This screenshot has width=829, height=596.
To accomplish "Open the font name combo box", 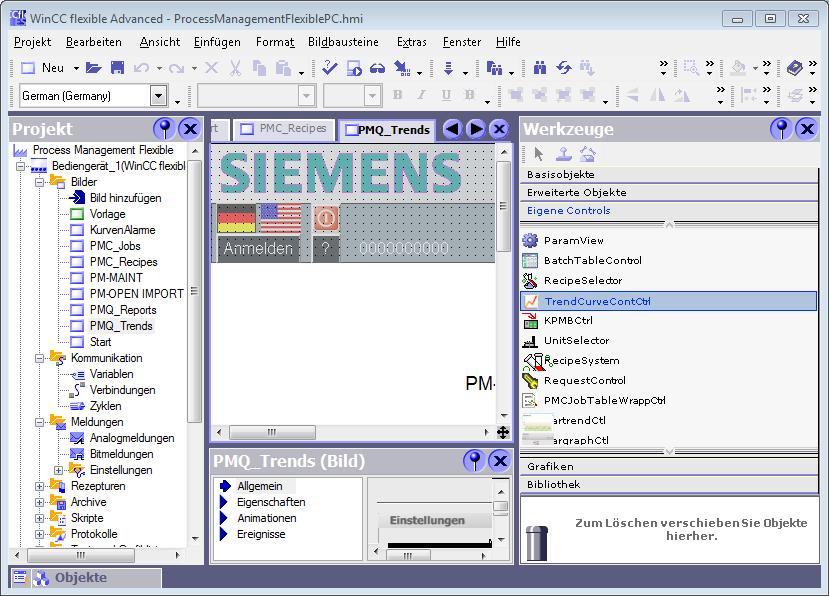I will [256, 96].
